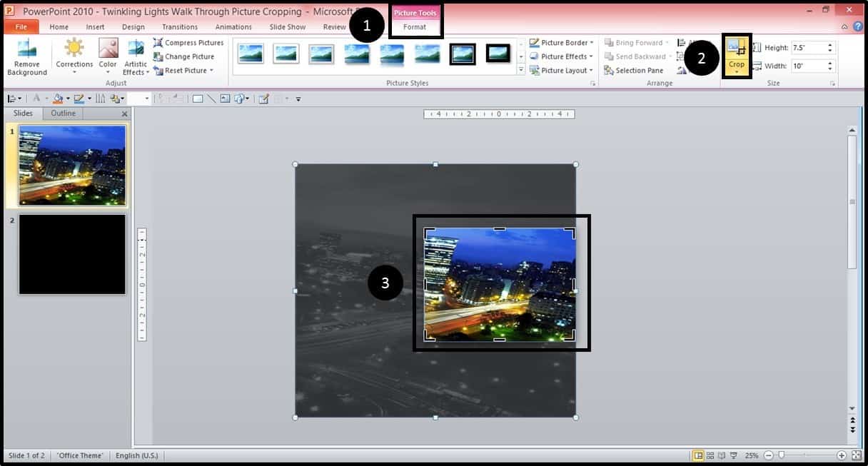Click the vertical scrollbar up arrow
Screen dimensions: 868x466
(852, 131)
